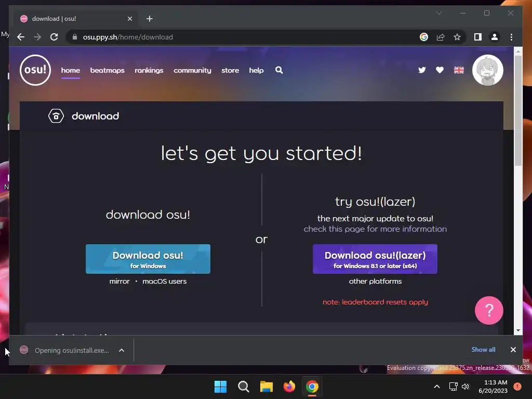532x399 pixels.
Task: Open other platforms link
Action: tap(375, 281)
